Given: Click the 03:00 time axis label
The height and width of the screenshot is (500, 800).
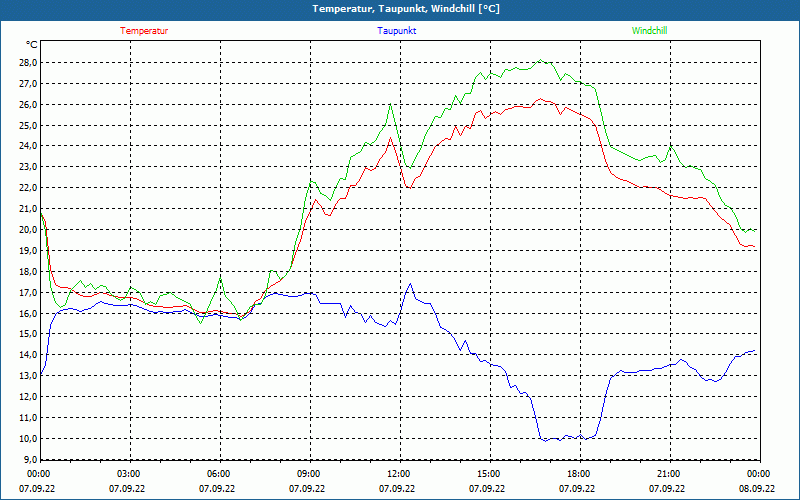Looking at the screenshot, I should coord(128,474).
